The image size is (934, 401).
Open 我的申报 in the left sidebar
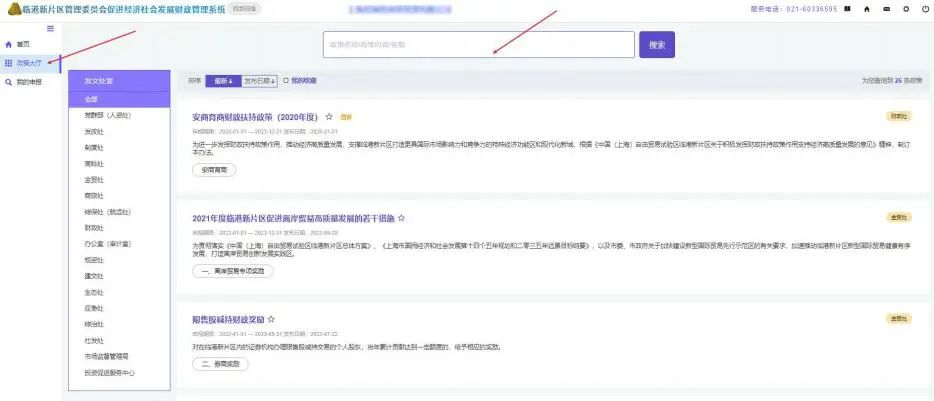(x=29, y=82)
